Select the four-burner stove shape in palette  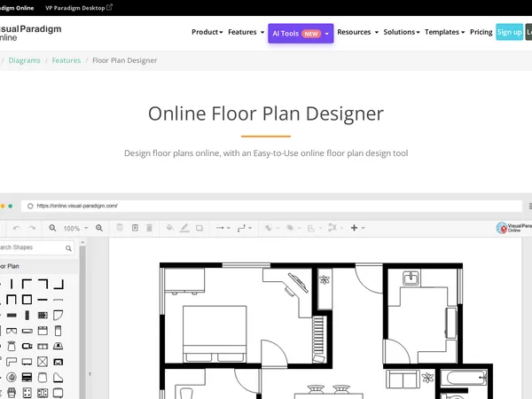pyautogui.click(x=27, y=393)
